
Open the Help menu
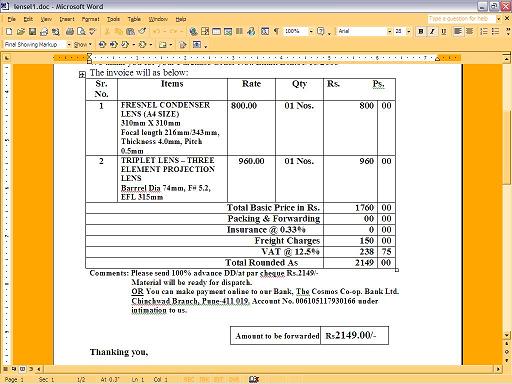click(x=181, y=19)
